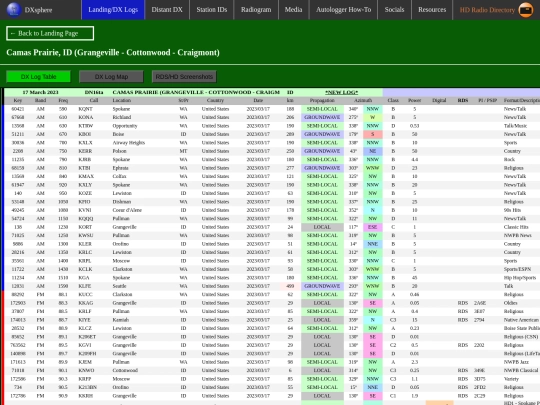Open the HD Radio Directory link
This screenshot has height=405, width=540.
pos(487,10)
